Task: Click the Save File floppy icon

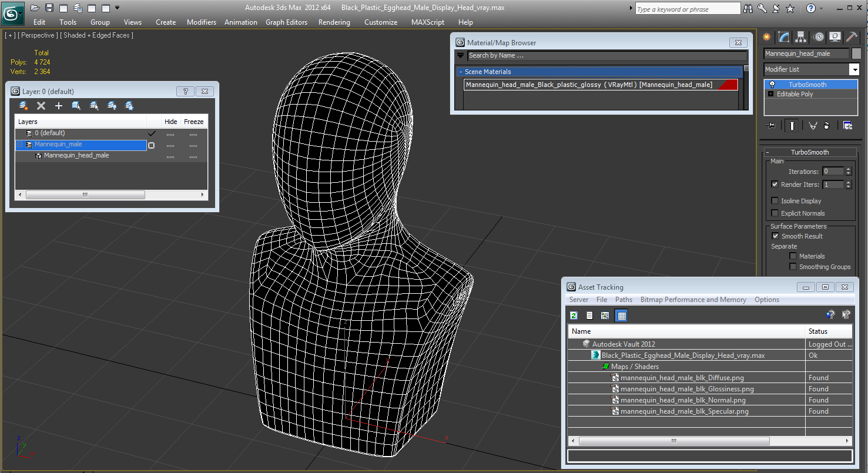Action: click(x=49, y=8)
